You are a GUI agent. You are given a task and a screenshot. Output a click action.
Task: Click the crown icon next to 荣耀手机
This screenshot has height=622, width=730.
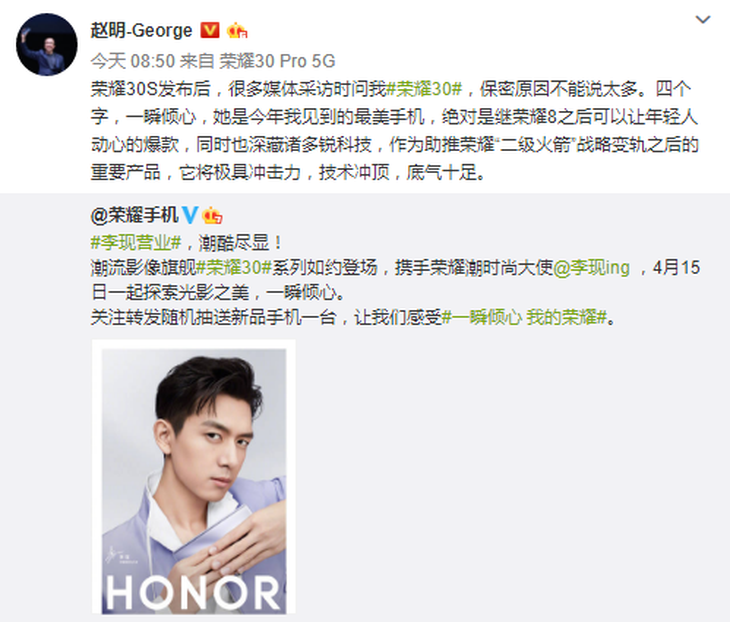212,216
